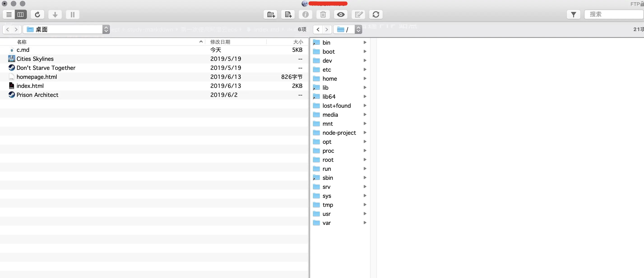Sort files by 修改日期 column
644x278 pixels.
220,42
